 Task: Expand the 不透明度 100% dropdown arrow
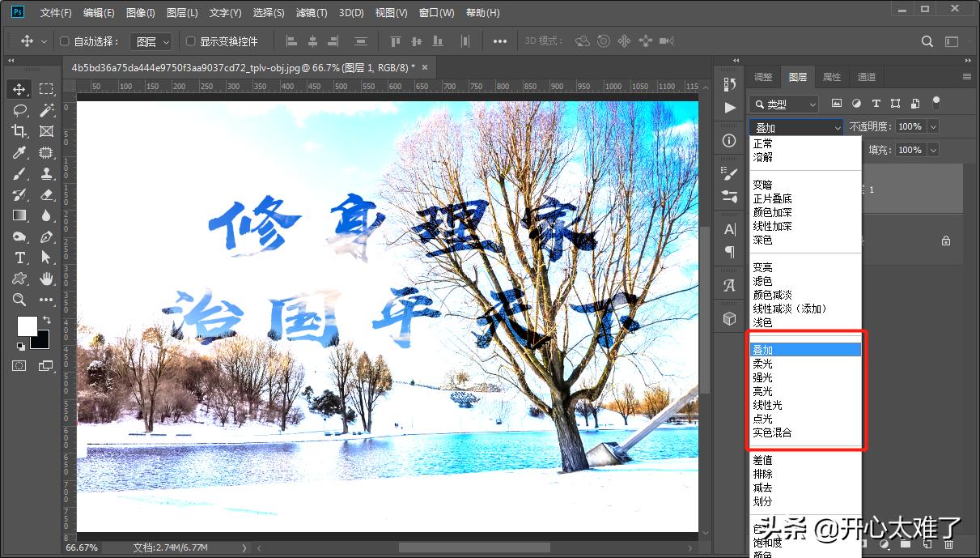coord(933,126)
